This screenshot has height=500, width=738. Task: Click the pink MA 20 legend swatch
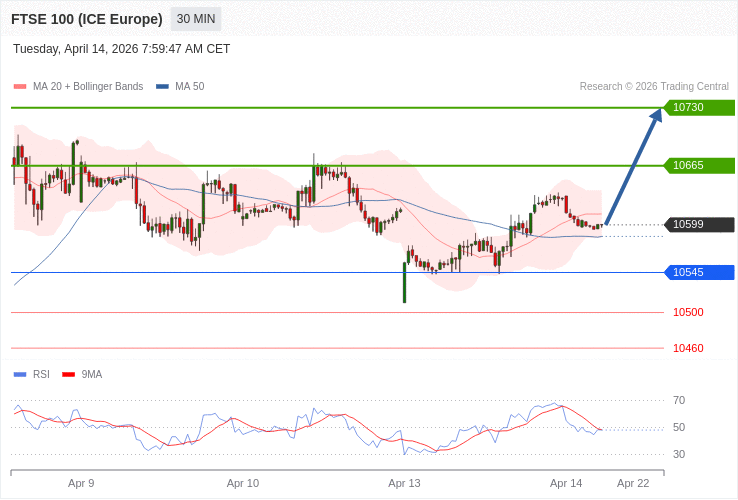tap(20, 87)
